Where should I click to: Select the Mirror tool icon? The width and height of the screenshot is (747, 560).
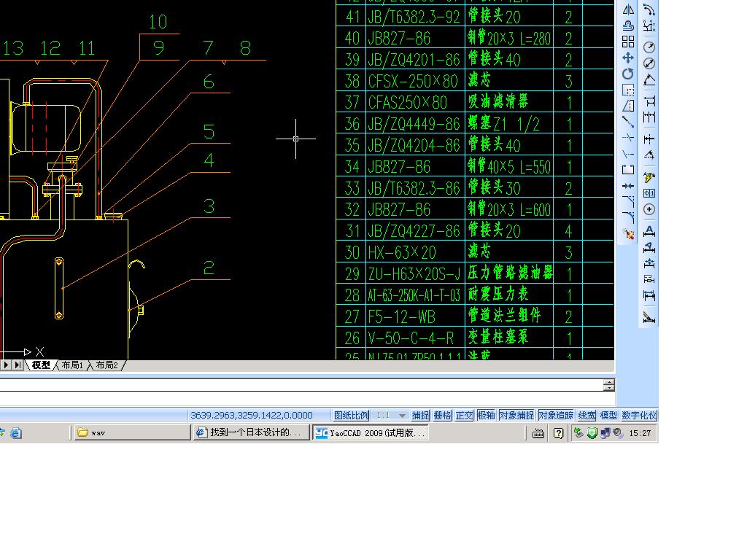[x=628, y=10]
